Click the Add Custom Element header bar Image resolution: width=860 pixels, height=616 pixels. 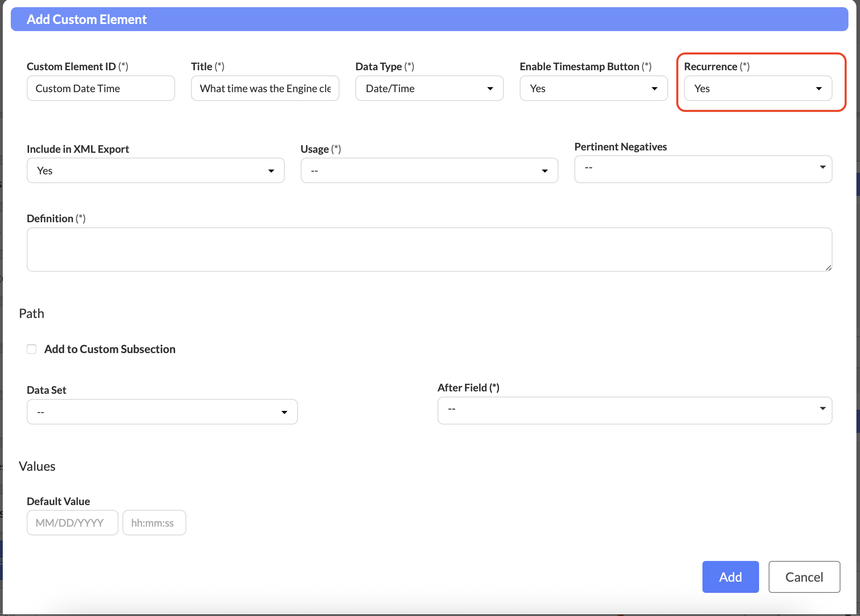click(429, 19)
